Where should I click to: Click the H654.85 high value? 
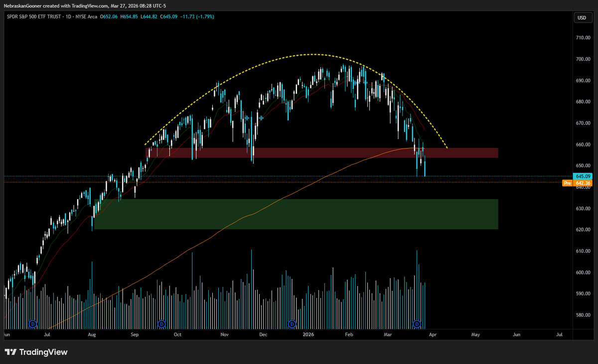[x=130, y=17]
